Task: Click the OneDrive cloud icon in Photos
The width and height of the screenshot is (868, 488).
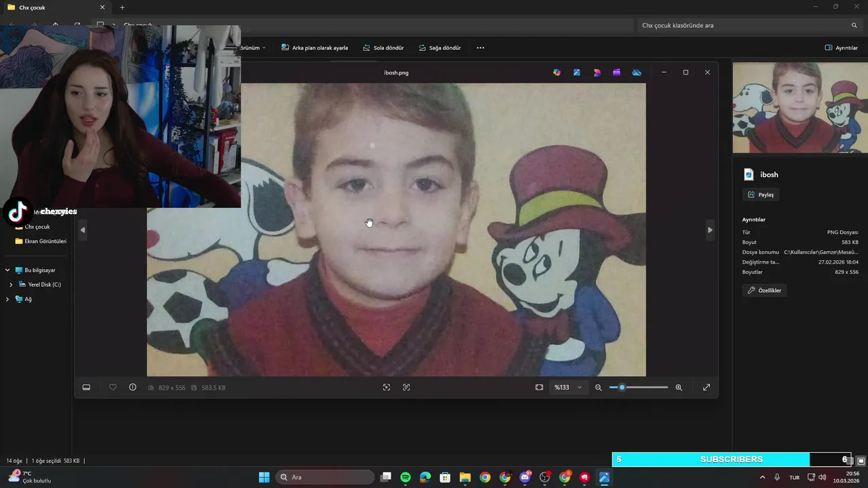Action: pos(637,73)
